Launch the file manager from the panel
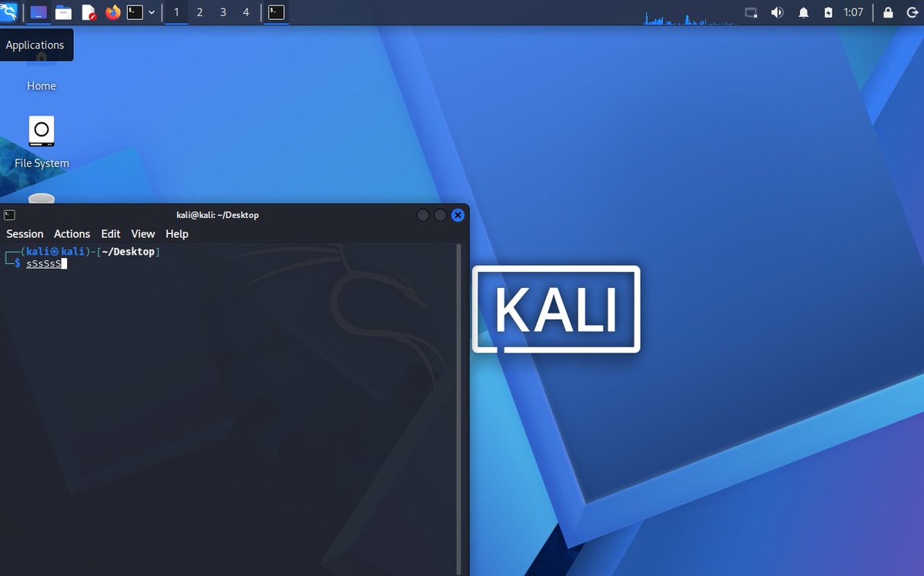Screen dimensions: 924x576 click(x=63, y=12)
